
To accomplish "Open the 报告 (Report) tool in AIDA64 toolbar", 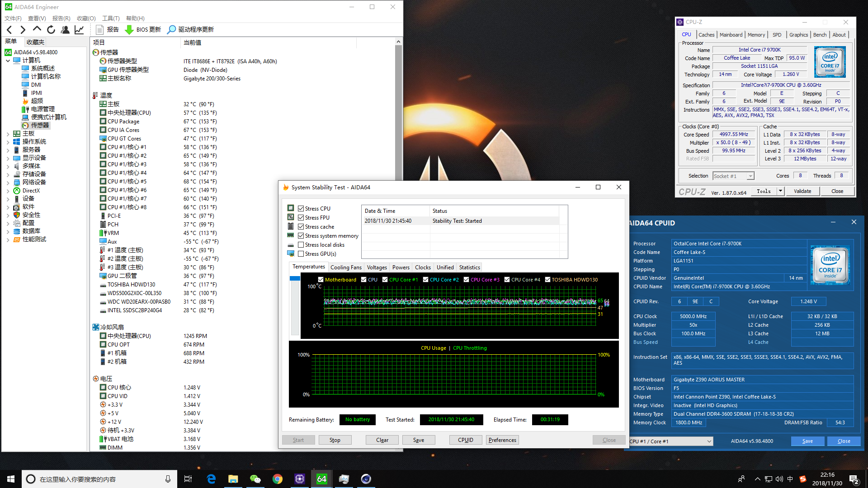I will pyautogui.click(x=108, y=29).
